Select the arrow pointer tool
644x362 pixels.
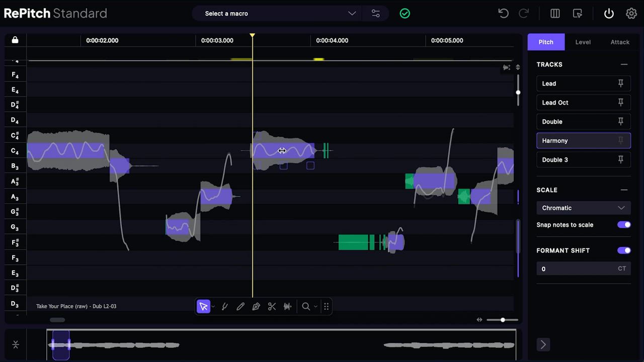pos(203,306)
